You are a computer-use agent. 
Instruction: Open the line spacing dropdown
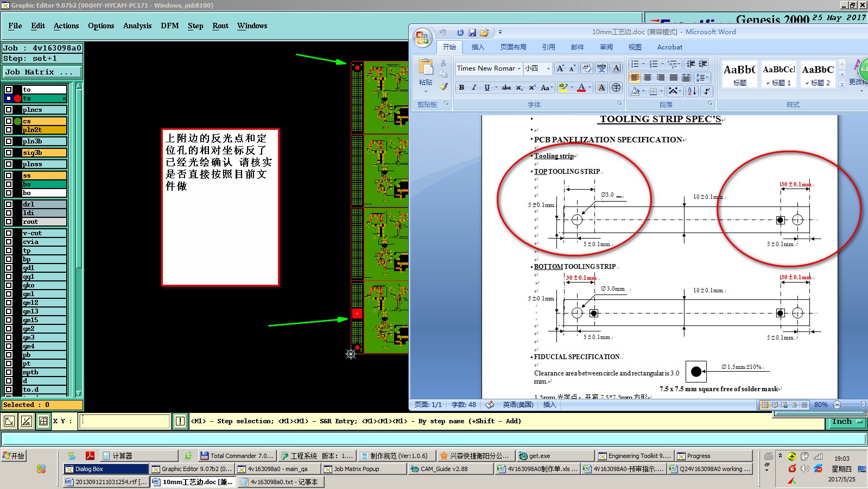point(703,78)
